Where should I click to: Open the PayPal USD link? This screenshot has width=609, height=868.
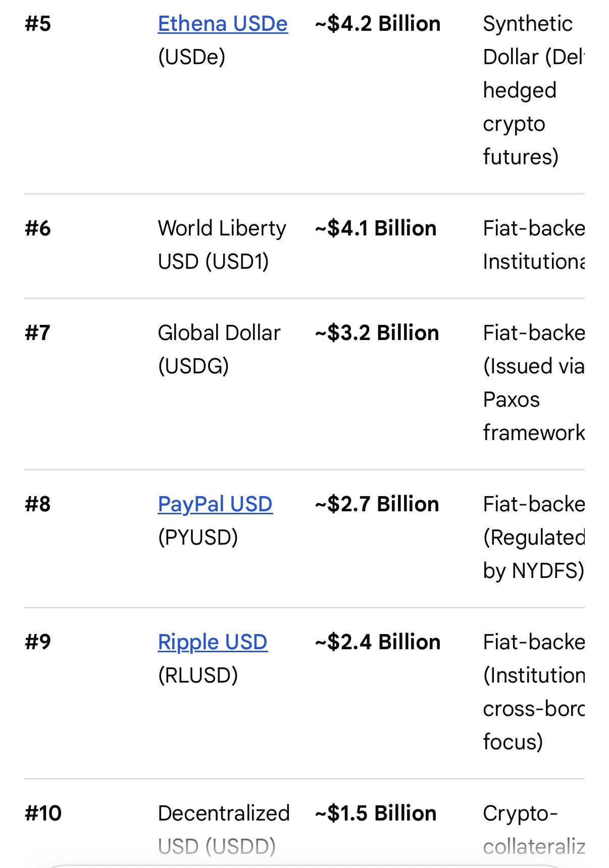click(x=215, y=504)
